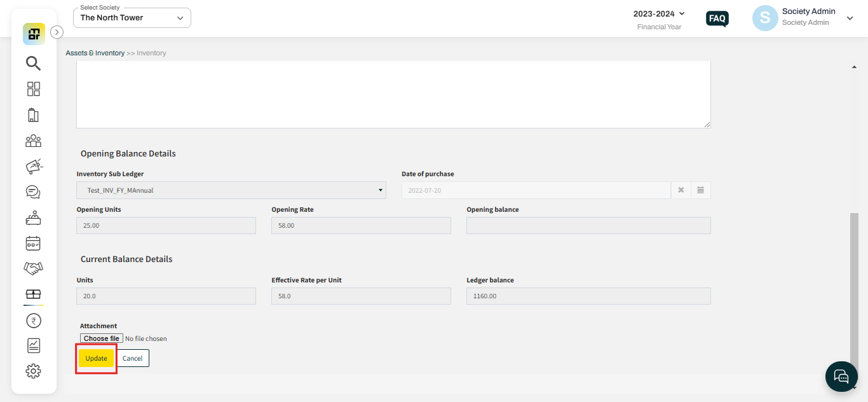Open the members group icon in sidebar

(x=33, y=141)
